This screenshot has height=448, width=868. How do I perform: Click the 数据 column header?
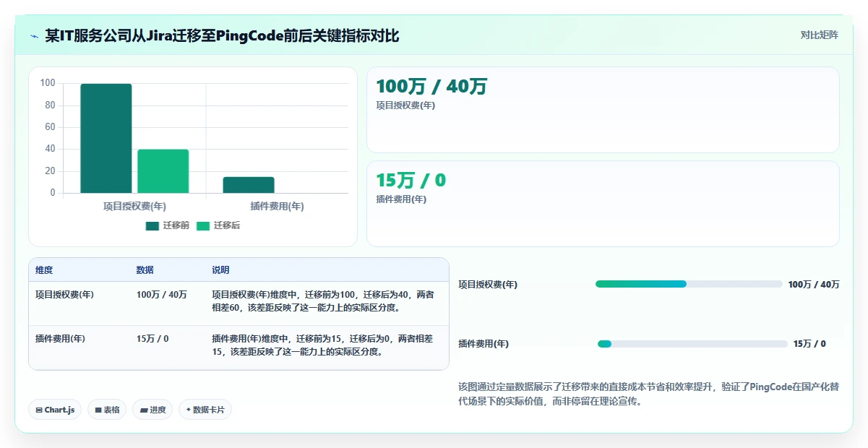(x=145, y=270)
